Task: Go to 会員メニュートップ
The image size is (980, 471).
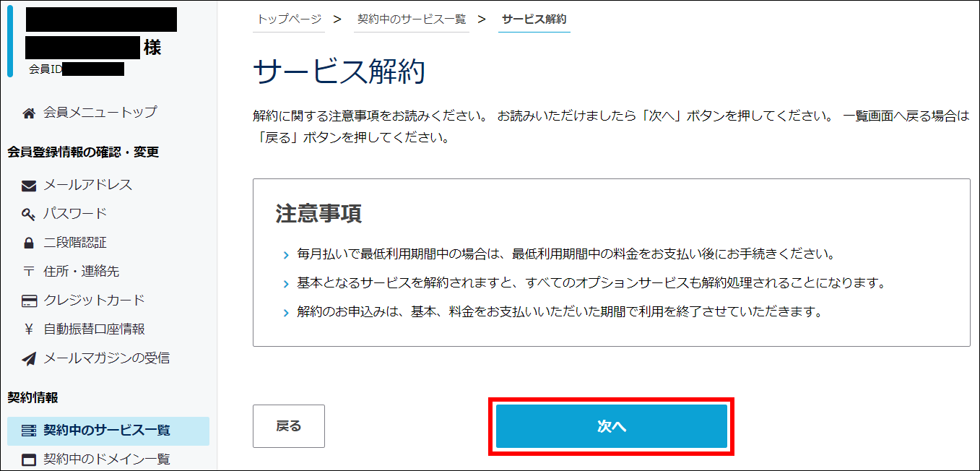Action: [100, 113]
